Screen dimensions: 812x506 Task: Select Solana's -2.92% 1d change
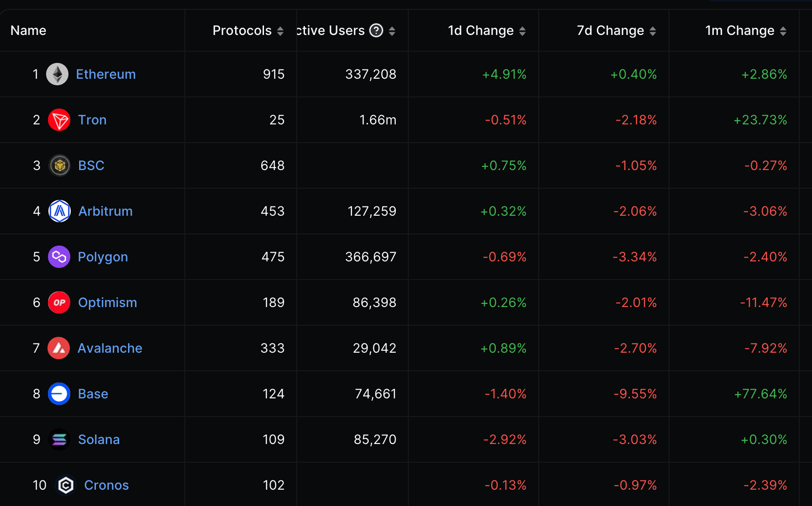[x=505, y=439]
